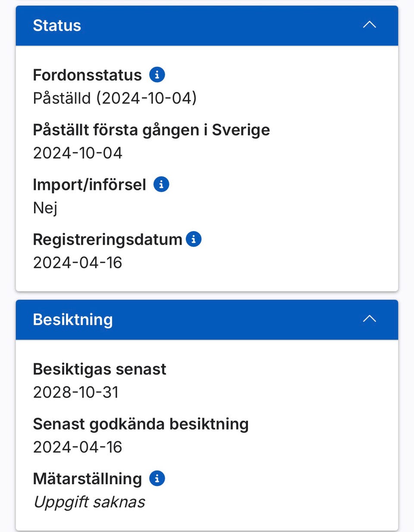Screen dimensions: 414x532
Task: Click the Påställt första gången i Sverige label
Action: coord(151,130)
